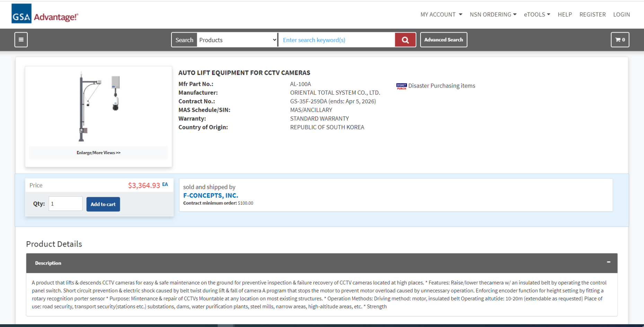Click the Product Details heading

pyautogui.click(x=54, y=244)
